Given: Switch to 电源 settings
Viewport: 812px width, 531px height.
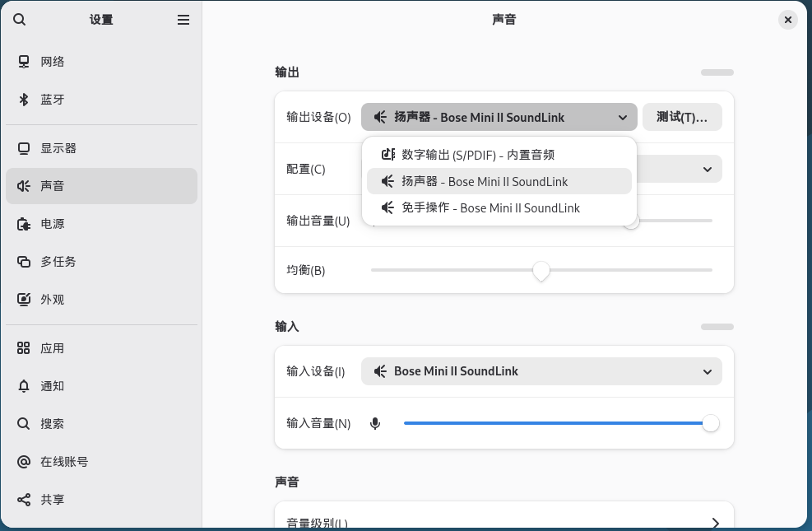Looking at the screenshot, I should coord(101,224).
